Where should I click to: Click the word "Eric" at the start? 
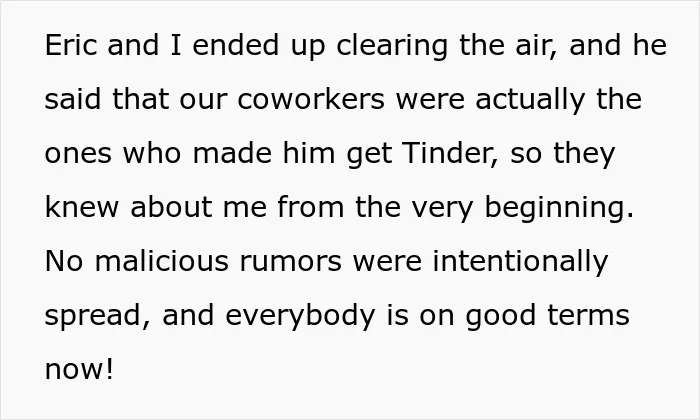click(71, 45)
